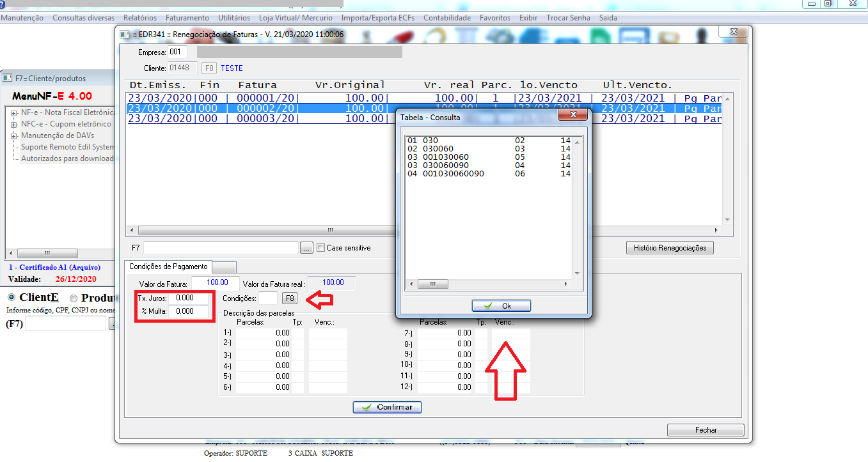Click Histório Renegociações button
868x462 pixels.
[x=669, y=248]
